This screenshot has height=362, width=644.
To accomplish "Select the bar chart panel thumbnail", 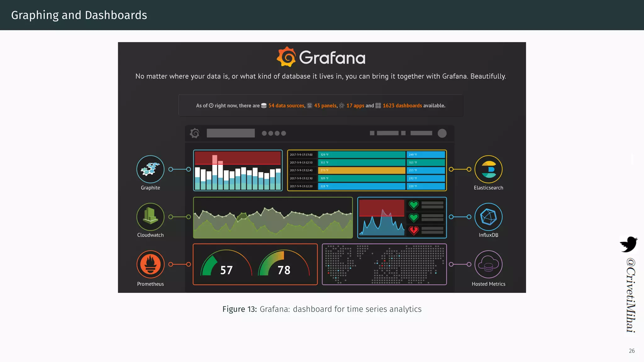I will click(x=238, y=170).
